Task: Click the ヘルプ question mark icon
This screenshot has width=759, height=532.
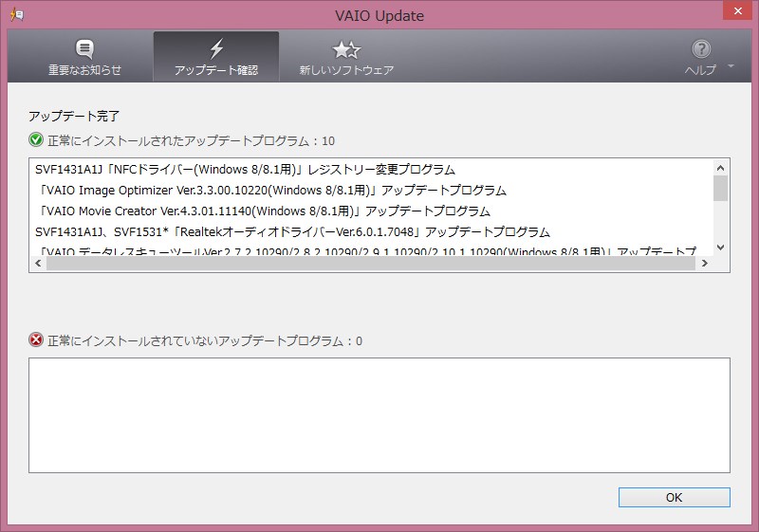Action: point(701,49)
